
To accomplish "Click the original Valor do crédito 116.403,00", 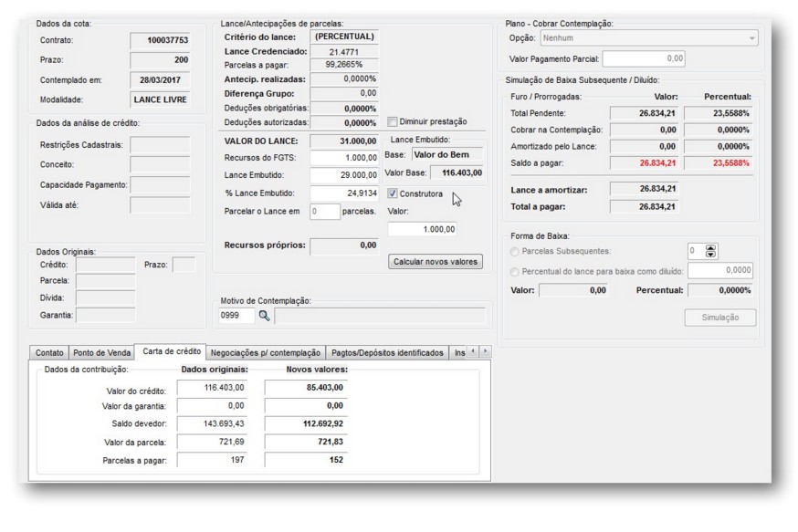I will pos(212,388).
